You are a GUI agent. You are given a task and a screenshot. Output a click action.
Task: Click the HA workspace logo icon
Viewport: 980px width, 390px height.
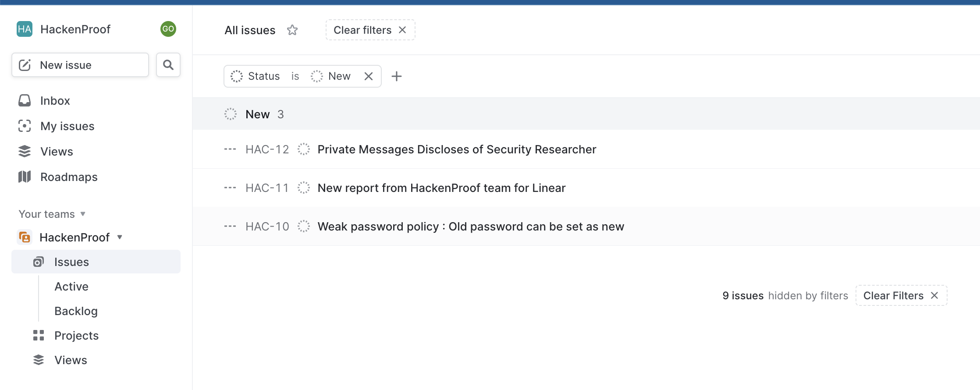tap(25, 29)
